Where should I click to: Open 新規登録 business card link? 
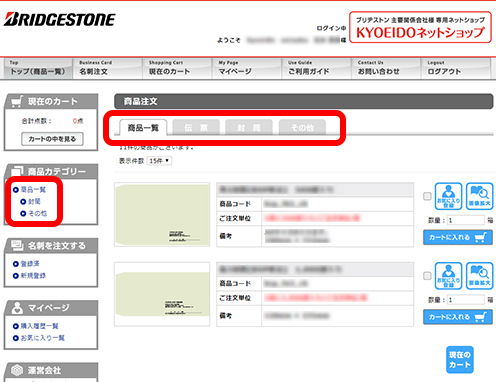pyautogui.click(x=33, y=276)
